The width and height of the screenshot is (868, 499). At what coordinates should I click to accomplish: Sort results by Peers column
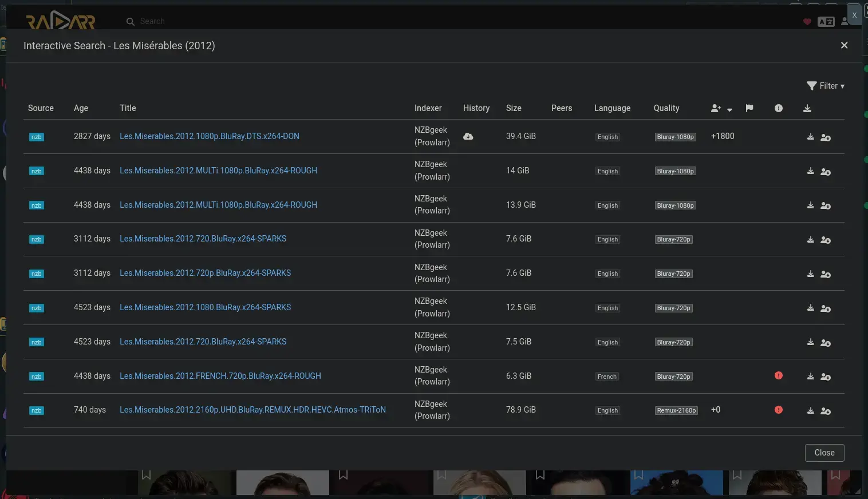tap(562, 108)
